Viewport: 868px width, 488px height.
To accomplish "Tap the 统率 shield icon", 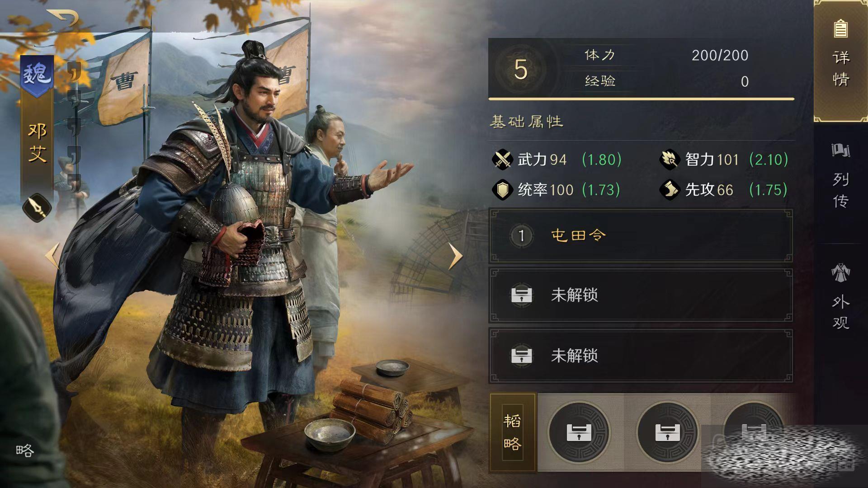I will point(502,190).
